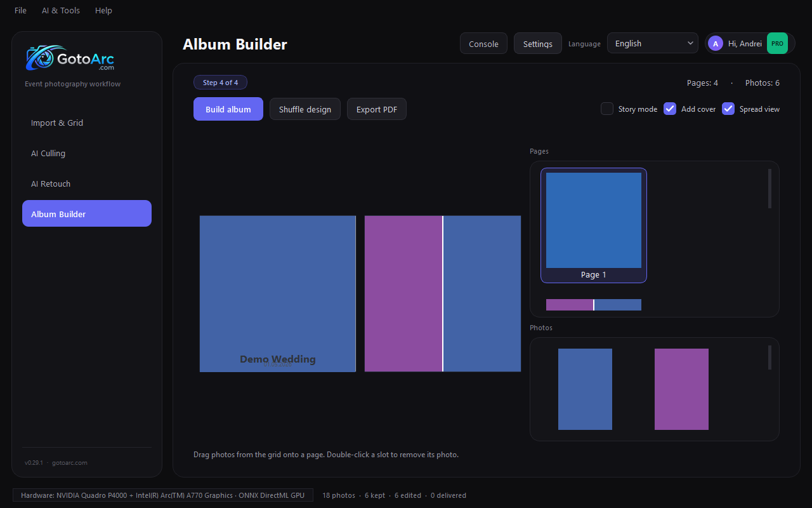Click the Hi, Andrei greeting text

pos(745,44)
